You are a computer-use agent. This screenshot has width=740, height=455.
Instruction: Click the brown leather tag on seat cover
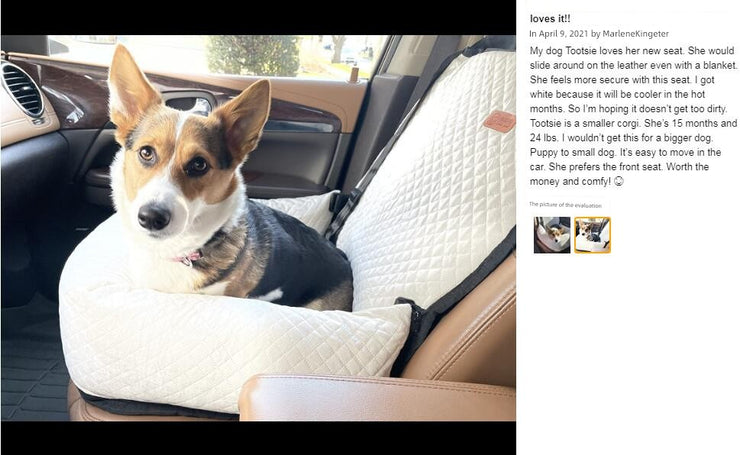tap(499, 121)
